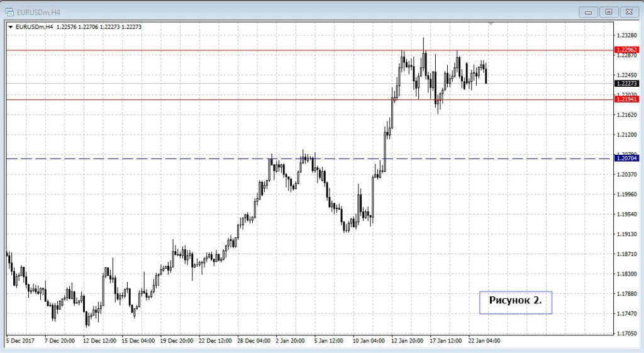Click the chart window icon in title bar
The image size is (644, 353).
(9, 11)
